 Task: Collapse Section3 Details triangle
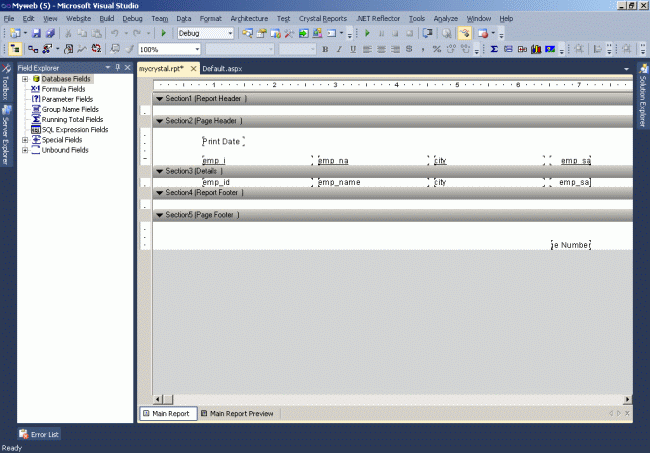(159, 171)
